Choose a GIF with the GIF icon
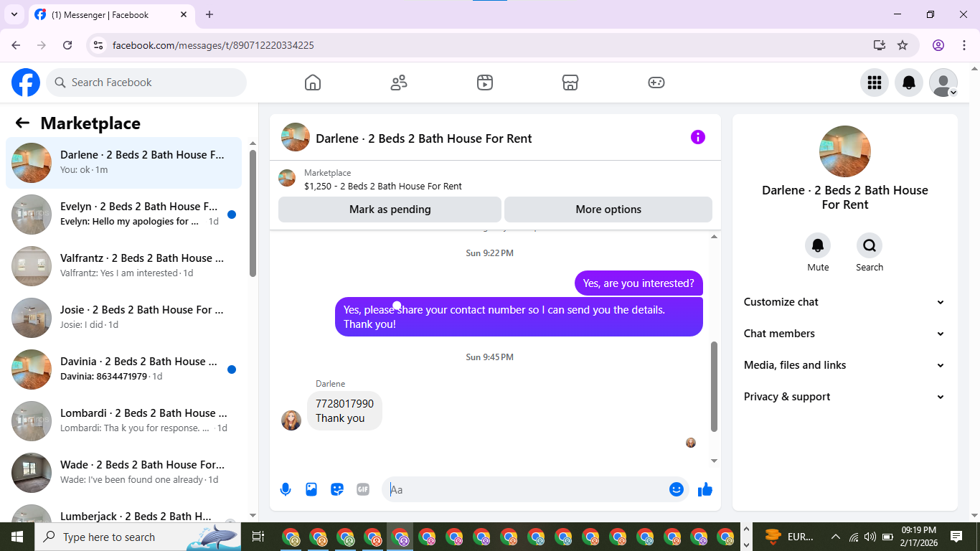This screenshot has width=980, height=551. pyautogui.click(x=363, y=489)
